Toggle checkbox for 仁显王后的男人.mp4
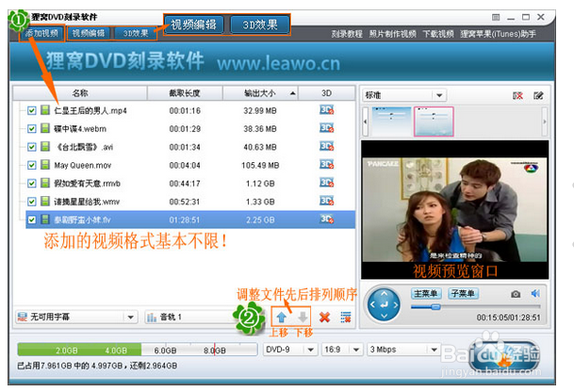Screen dimensions: 574x392 click(x=32, y=110)
